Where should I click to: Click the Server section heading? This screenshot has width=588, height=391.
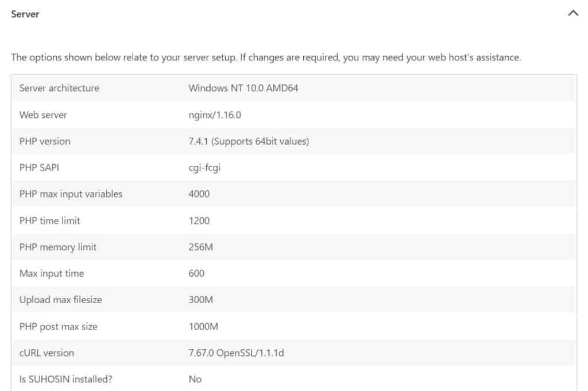[x=25, y=14]
